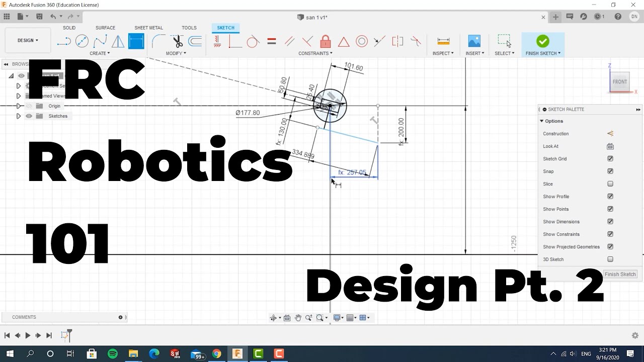The height and width of the screenshot is (362, 644).
Task: Expand the Sketches tree node
Action: coord(19,116)
